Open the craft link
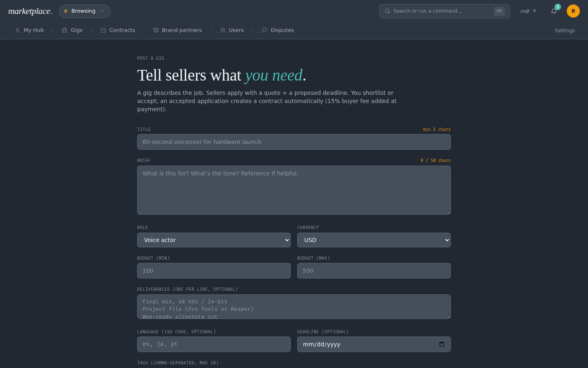 [528, 11]
